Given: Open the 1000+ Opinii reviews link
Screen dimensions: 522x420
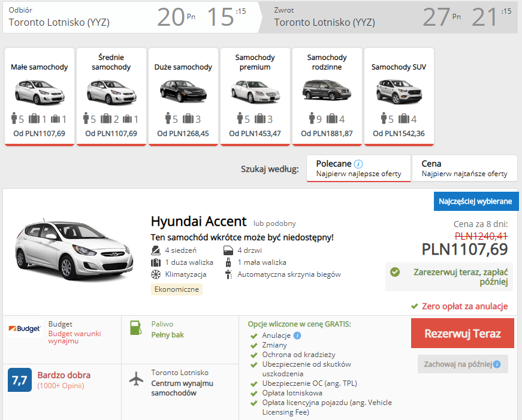Looking at the screenshot, I should click(61, 386).
